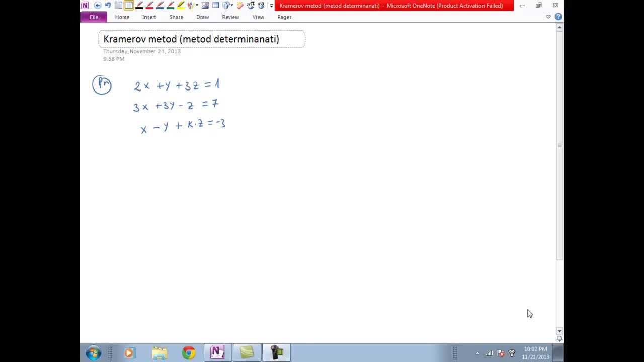Screen dimensions: 644x362
Task: Show hidden tray icons arrow
Action: click(477, 353)
